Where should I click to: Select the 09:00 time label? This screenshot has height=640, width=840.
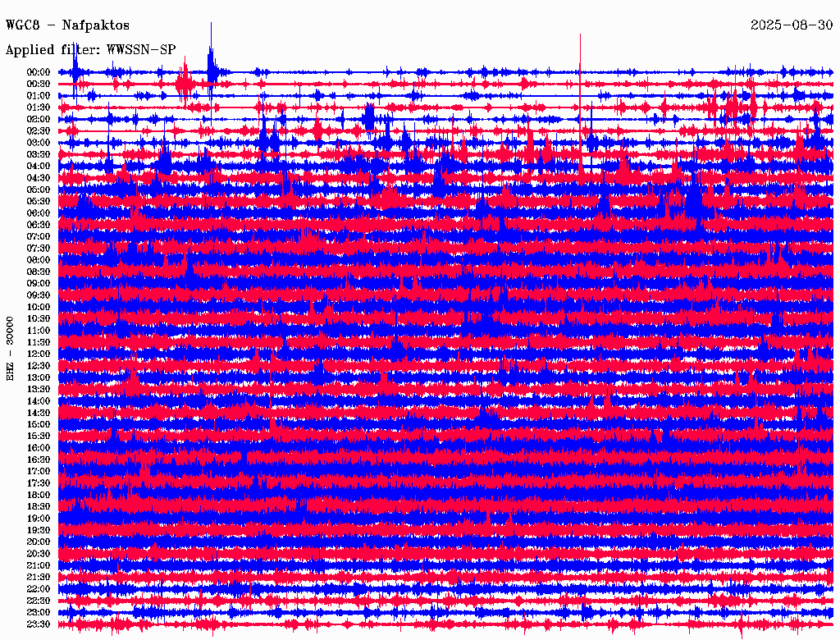39,284
